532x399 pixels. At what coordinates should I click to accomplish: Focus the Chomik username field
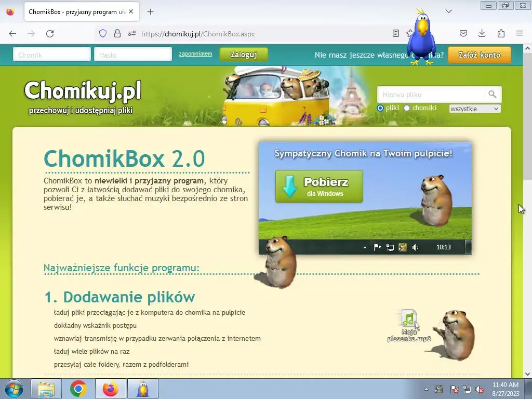click(x=52, y=55)
